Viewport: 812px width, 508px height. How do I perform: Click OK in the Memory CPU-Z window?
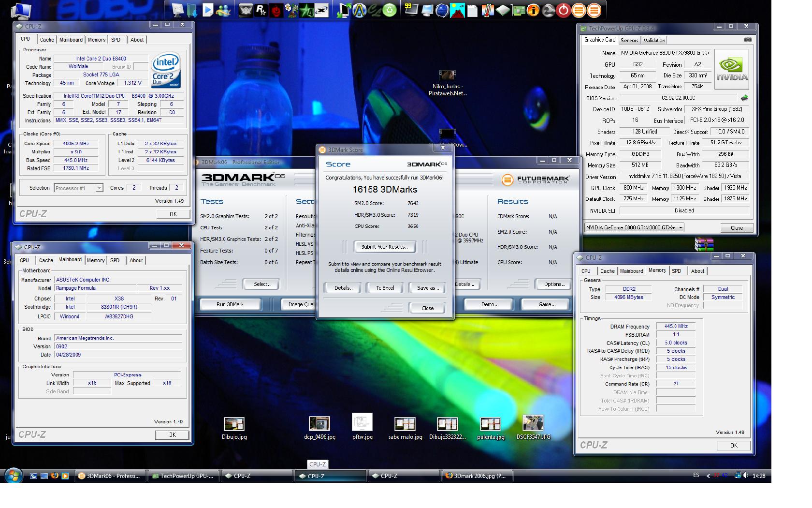pos(734,445)
